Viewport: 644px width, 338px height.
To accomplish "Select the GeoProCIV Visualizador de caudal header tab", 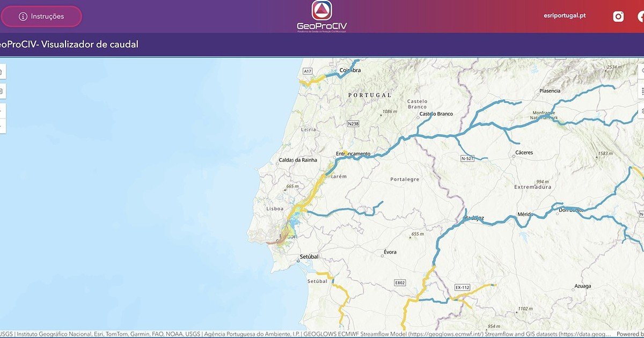I will click(x=70, y=44).
